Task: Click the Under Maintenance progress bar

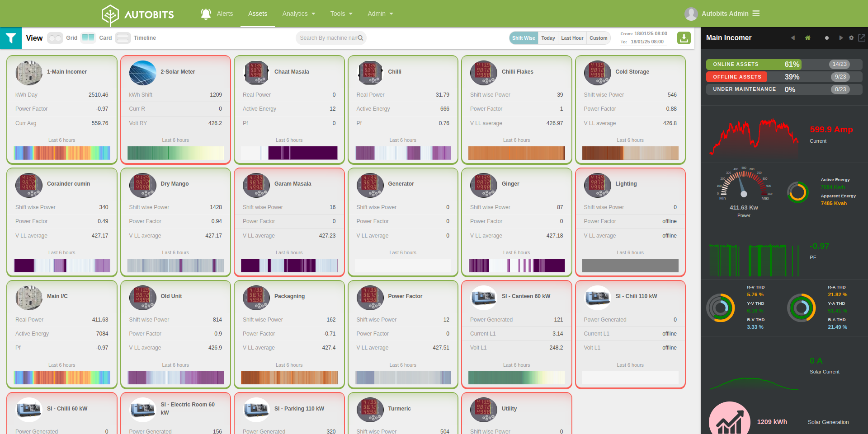Action: click(x=784, y=89)
